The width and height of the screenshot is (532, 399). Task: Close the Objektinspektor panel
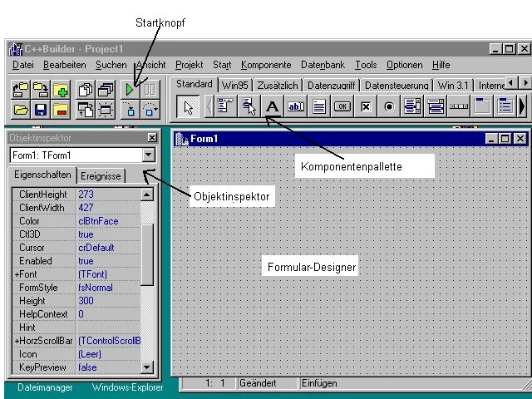[152, 137]
